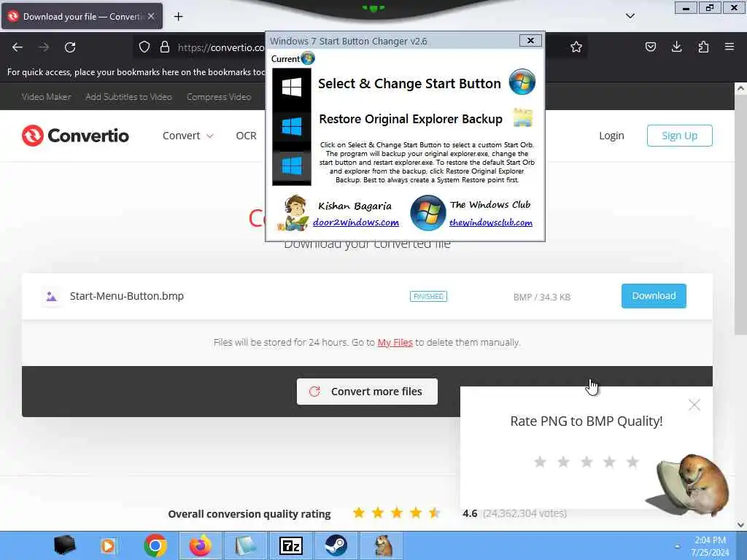Switch to Download your file — Convertio tab
Viewport: 747px width, 560px height.
(82, 16)
